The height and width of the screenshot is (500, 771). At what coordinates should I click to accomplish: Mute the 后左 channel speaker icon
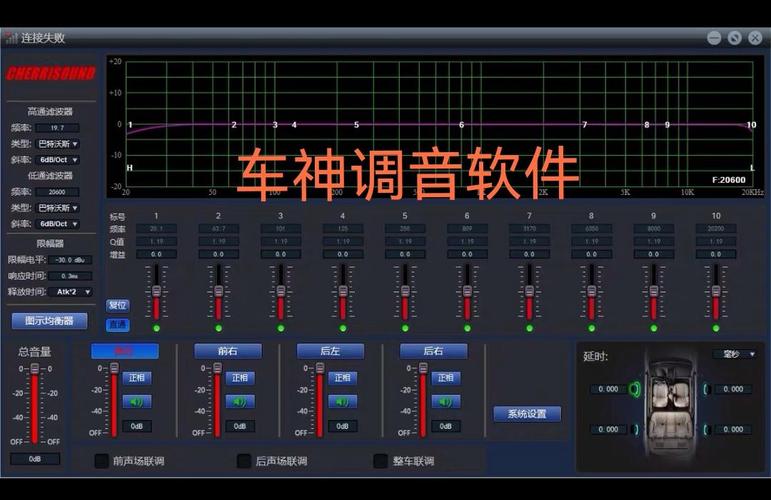click(342, 402)
